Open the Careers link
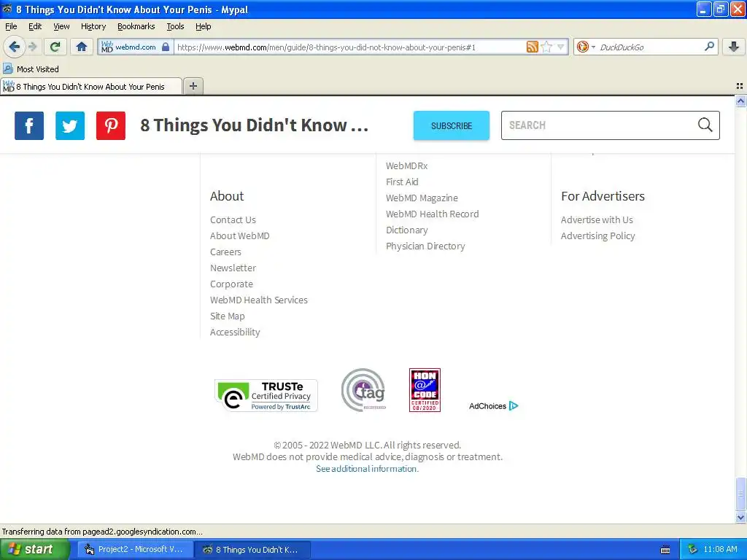This screenshot has height=560, width=747. click(x=226, y=252)
